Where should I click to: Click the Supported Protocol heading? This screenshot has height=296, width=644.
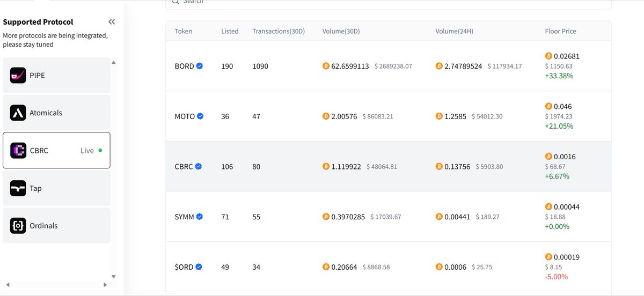pos(38,22)
